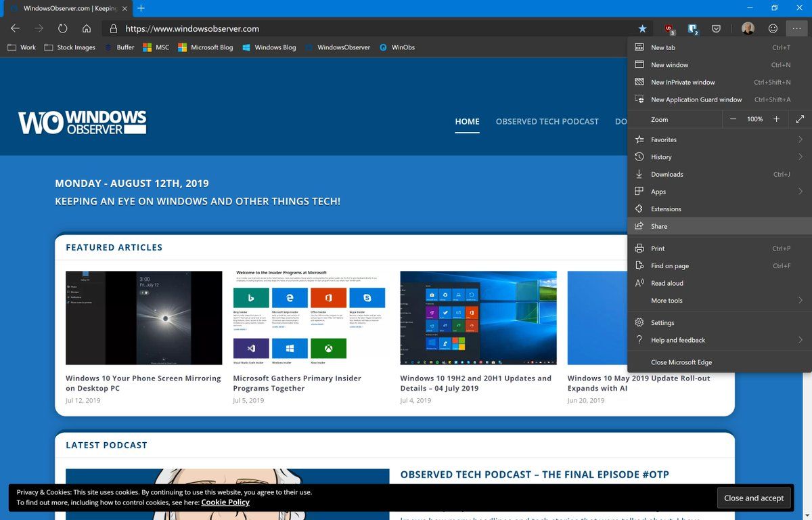Zoom in with the plus button
The height and width of the screenshot is (520, 812).
(x=776, y=119)
